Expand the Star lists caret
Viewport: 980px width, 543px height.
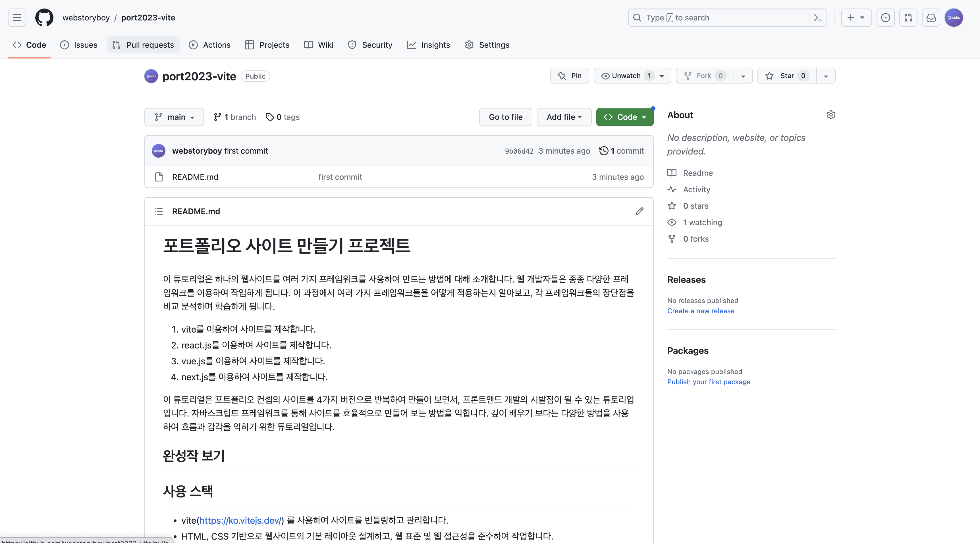click(826, 76)
